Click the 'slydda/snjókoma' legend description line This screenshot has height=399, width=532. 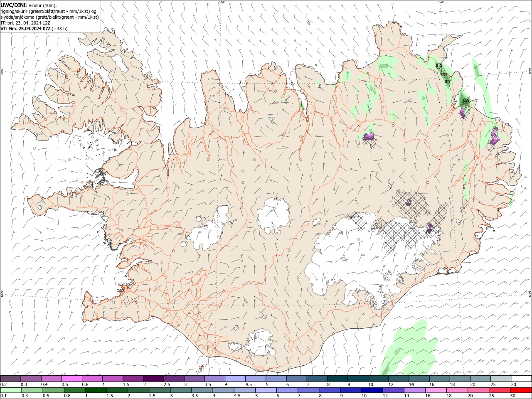coord(49,17)
